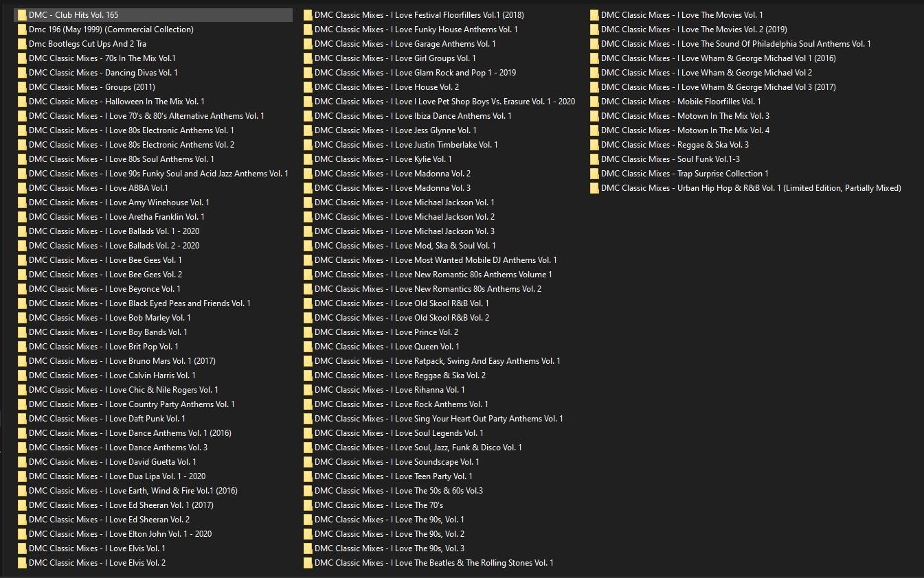Click The Sound Of Philadelphia Soul Anthems name
This screenshot has height=578, width=924.
(x=736, y=44)
